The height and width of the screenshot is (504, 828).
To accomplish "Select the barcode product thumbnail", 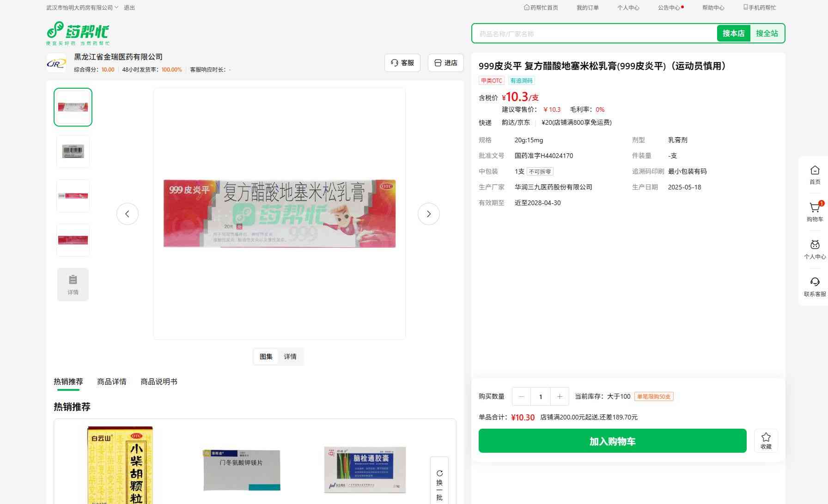I will (x=73, y=151).
